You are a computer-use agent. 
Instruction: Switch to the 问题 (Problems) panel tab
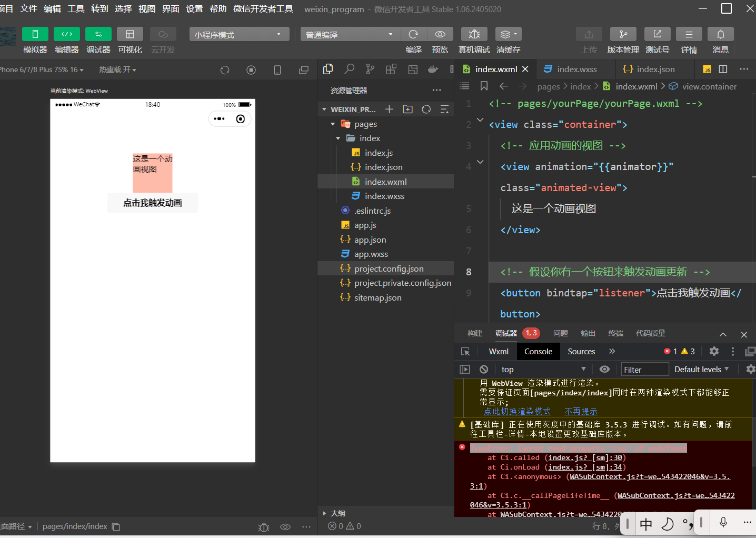(x=561, y=333)
